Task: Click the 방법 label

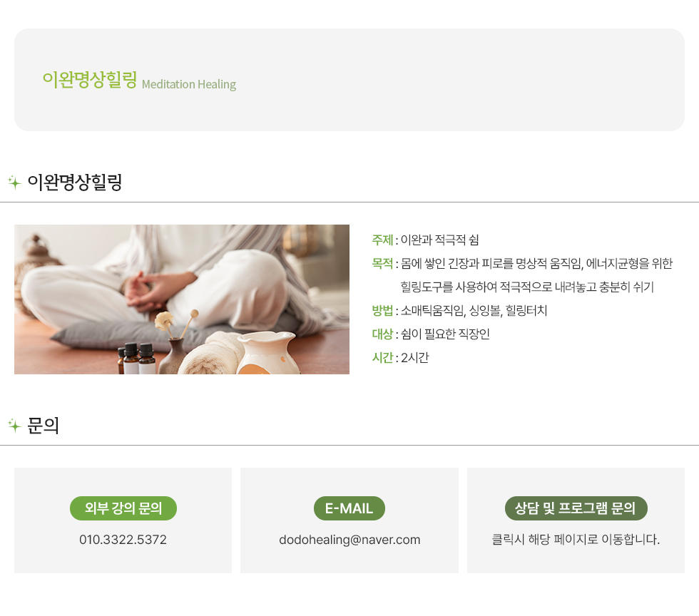Action: point(382,311)
